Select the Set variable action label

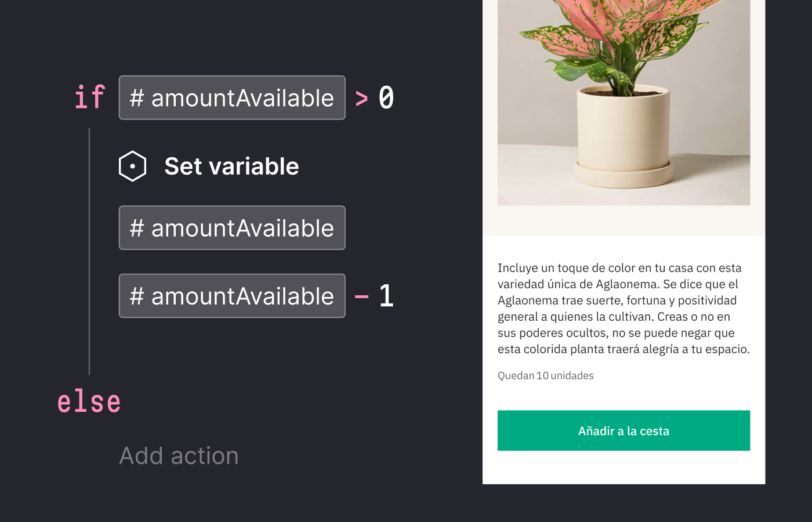(x=232, y=166)
